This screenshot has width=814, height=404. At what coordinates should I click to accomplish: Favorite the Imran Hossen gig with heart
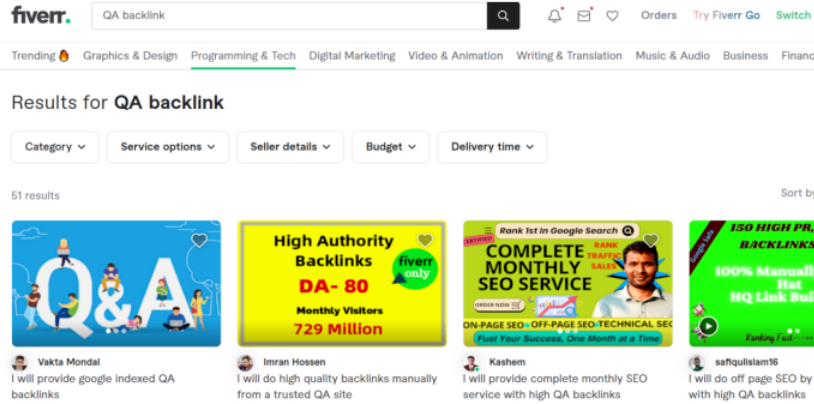click(425, 240)
